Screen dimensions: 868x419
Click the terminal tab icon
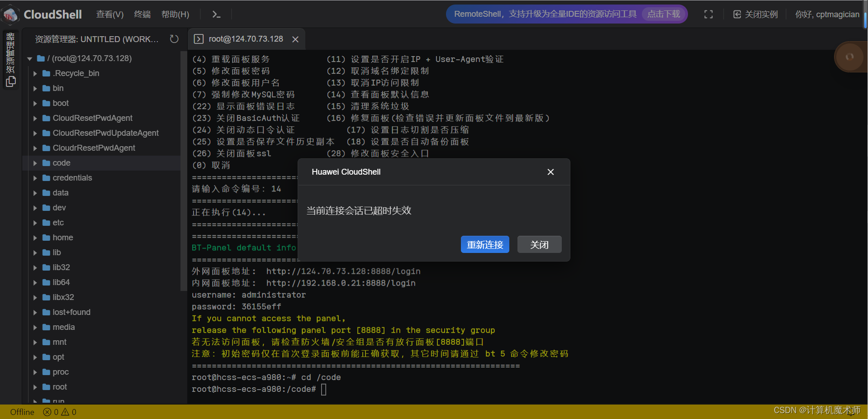(198, 39)
